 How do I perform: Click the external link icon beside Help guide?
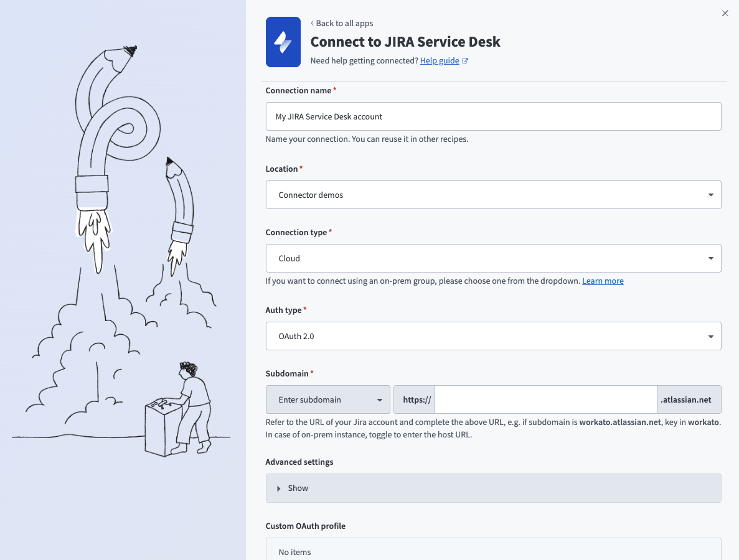tap(464, 60)
